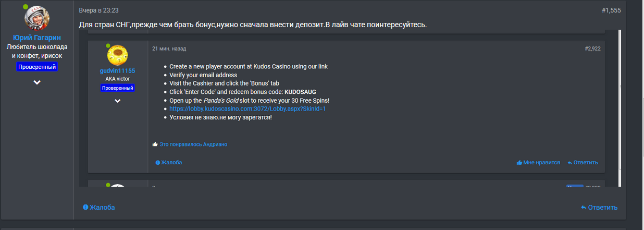
Task: Reply to gudvin11155's quoted post
Action: click(583, 163)
